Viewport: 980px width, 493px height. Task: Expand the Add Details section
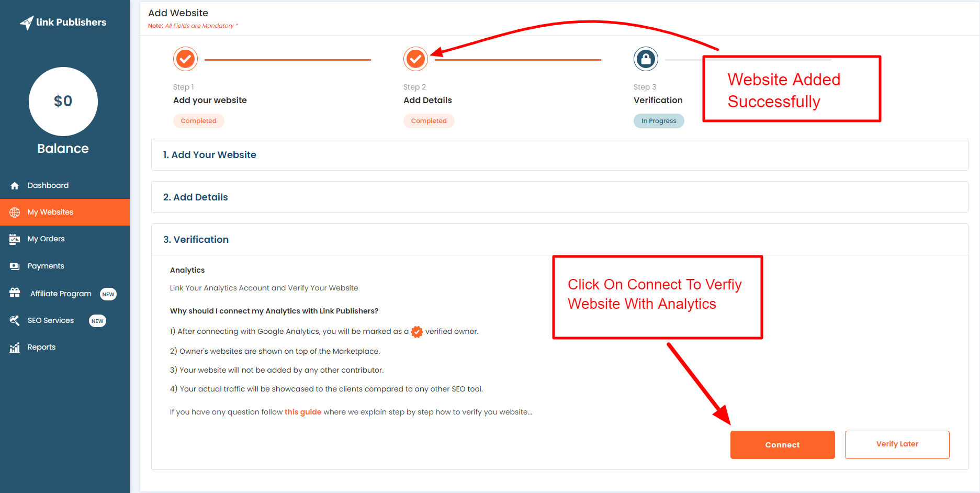196,197
